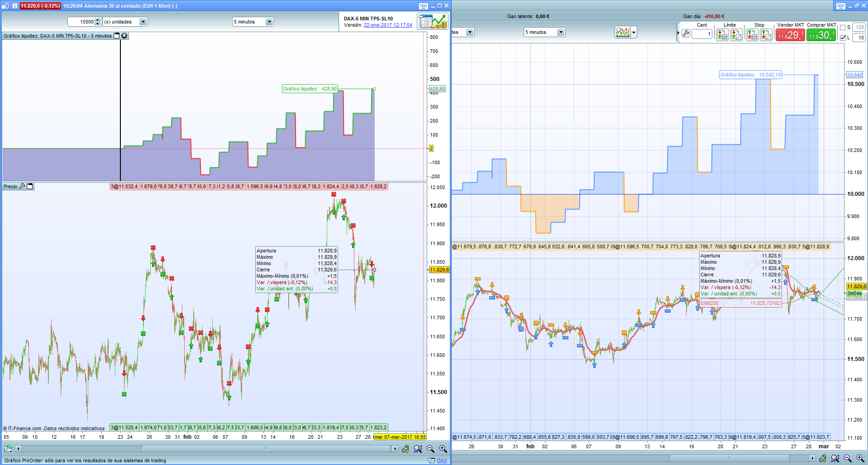868x465 pixels.
Task: Open Precio panel settings wrench
Action: pyautogui.click(x=22, y=186)
